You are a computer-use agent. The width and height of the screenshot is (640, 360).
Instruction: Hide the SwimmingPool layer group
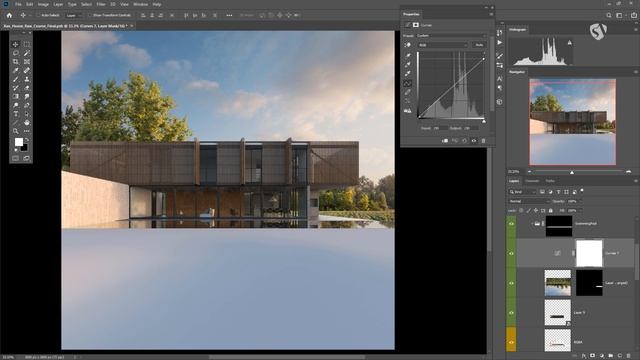click(x=511, y=224)
